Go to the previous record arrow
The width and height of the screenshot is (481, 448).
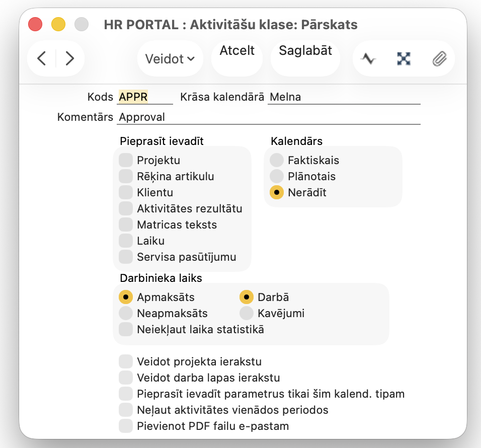pos(42,59)
